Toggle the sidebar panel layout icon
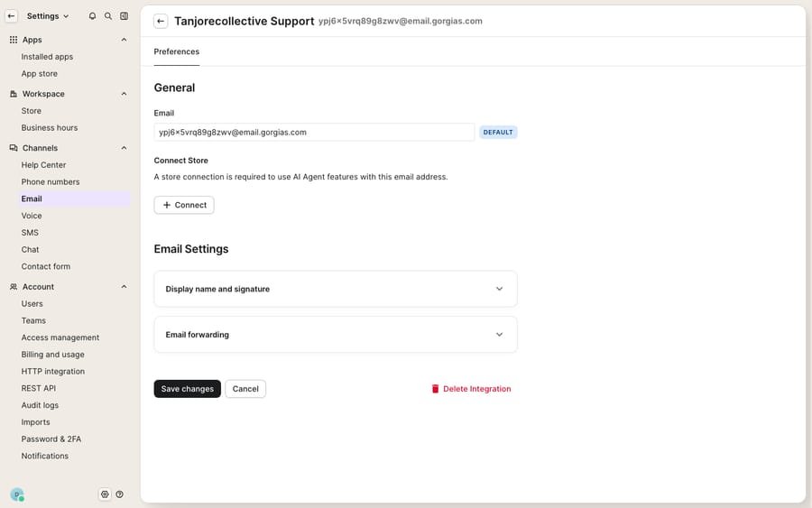Viewport: 812px width, 508px height. click(125, 16)
